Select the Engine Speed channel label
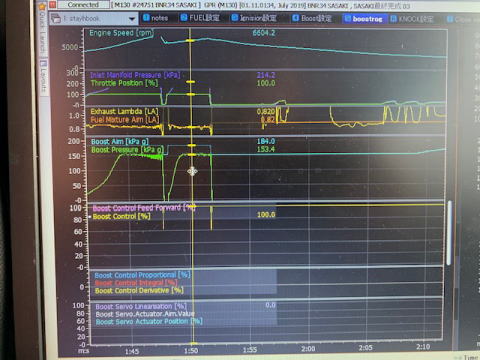Screen dimensions: 480x360 [x=121, y=33]
